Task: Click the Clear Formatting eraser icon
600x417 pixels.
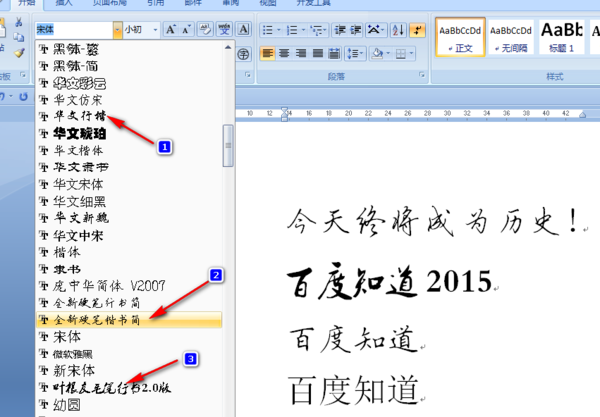Action: (x=205, y=29)
